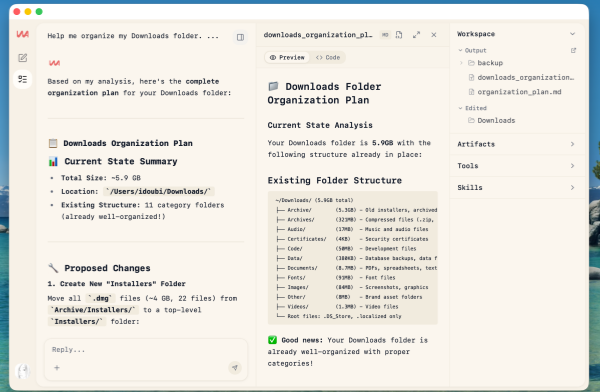The width and height of the screenshot is (600, 392).
Task: Close the downloads_organization preview panel
Action: 434,35
